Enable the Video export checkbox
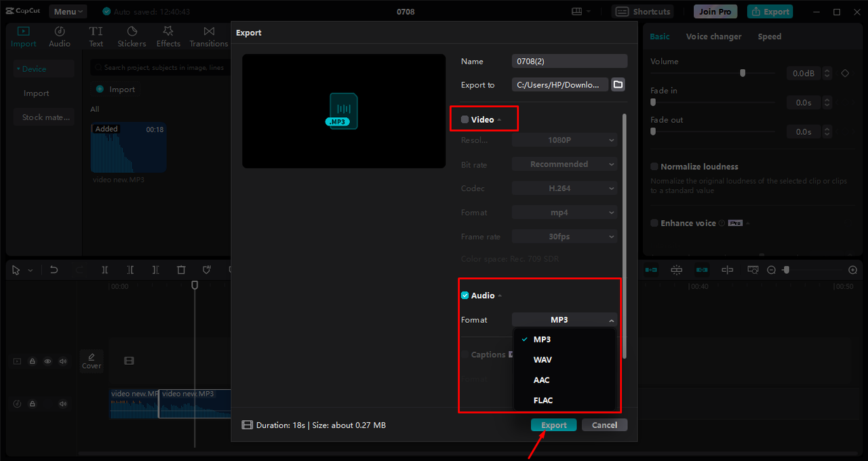Image resolution: width=868 pixels, height=461 pixels. [465, 119]
